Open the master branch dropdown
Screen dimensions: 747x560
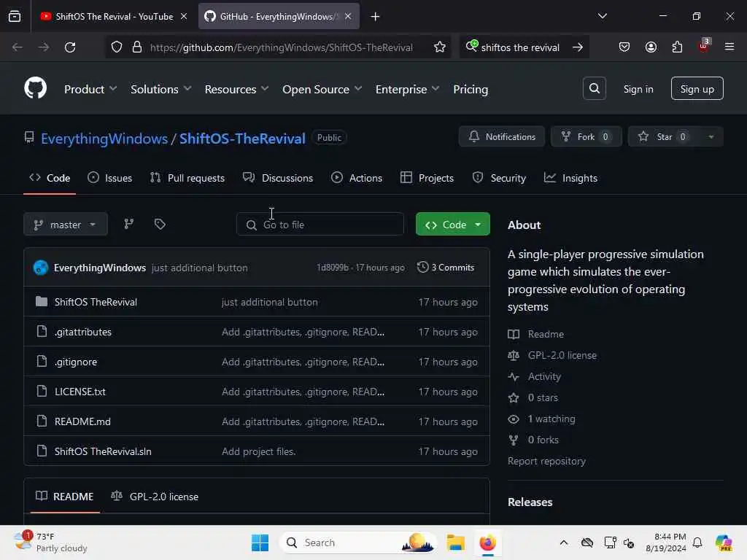(x=65, y=225)
